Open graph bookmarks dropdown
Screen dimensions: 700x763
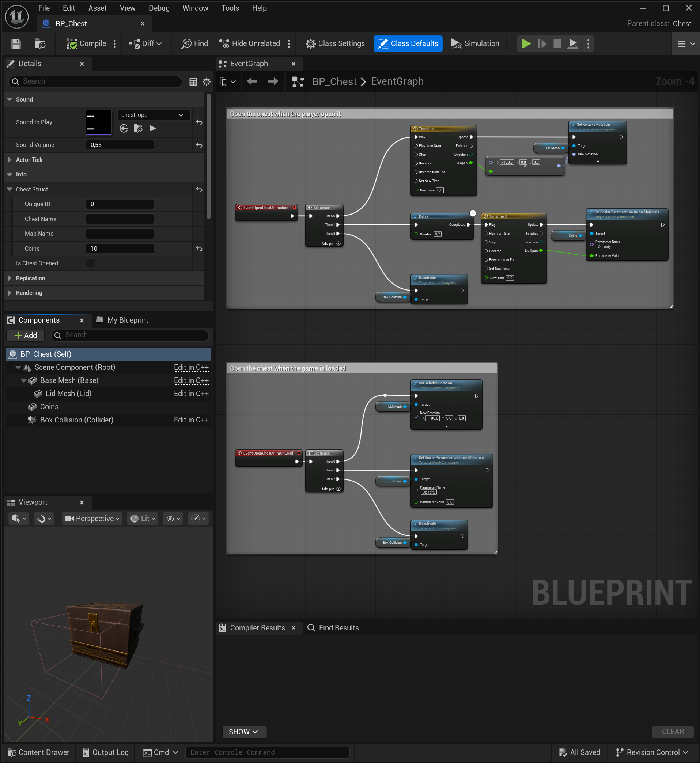coord(228,82)
